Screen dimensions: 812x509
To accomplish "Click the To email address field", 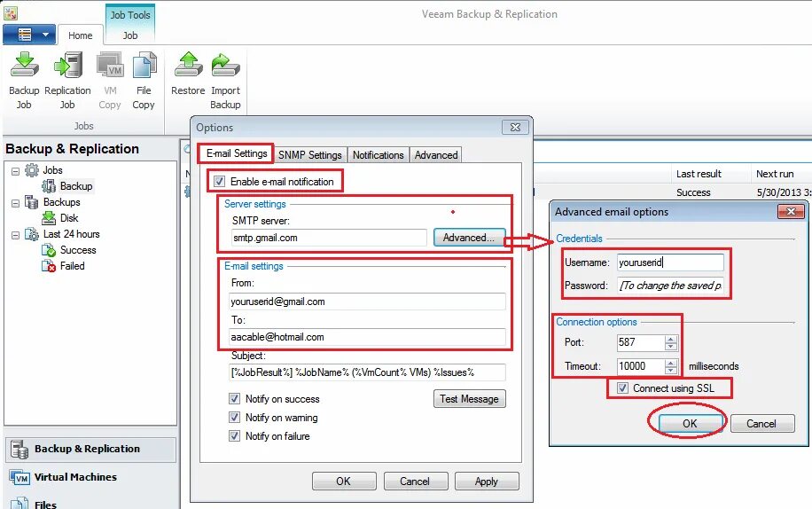I will pyautogui.click(x=367, y=337).
